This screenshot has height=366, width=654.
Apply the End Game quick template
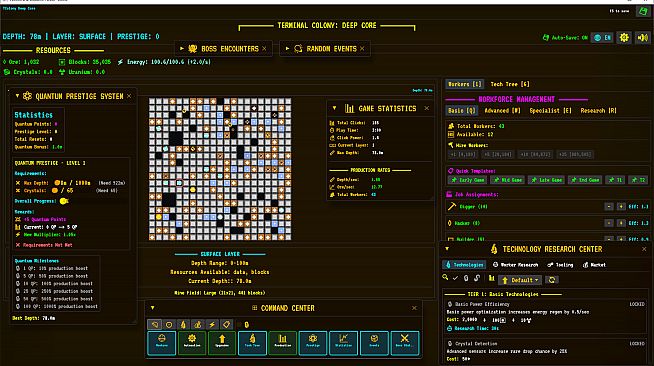584,180
